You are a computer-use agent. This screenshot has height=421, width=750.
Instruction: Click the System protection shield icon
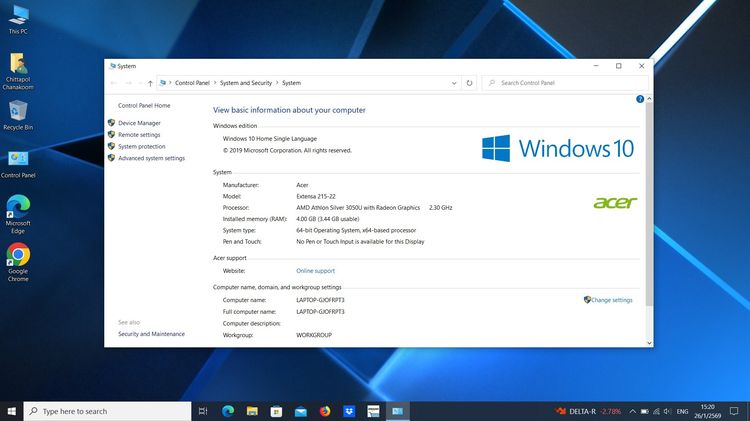tap(111, 146)
